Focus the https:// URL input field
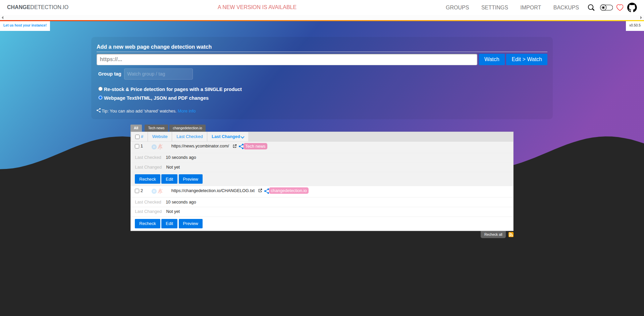The width and height of the screenshot is (644, 316). [x=287, y=59]
